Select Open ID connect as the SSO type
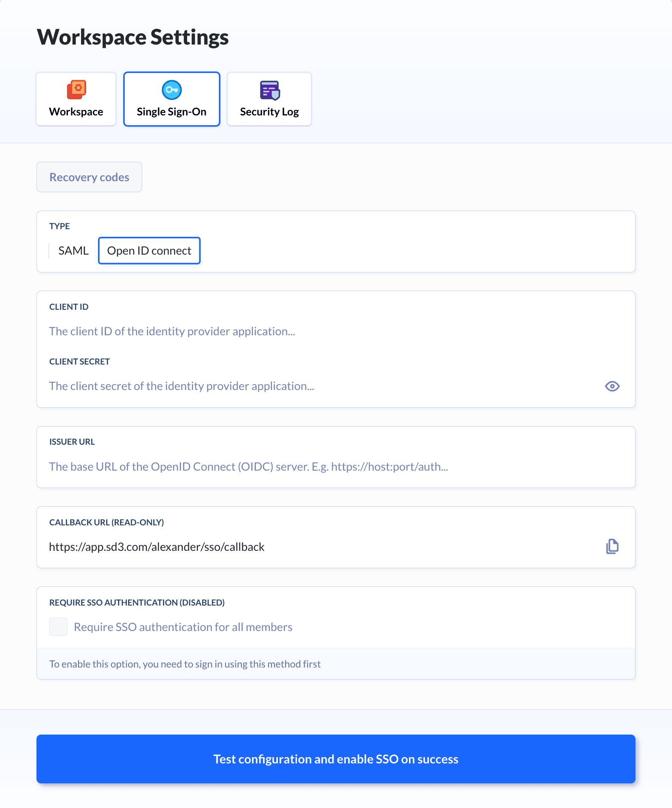The width and height of the screenshot is (672, 808). (149, 250)
